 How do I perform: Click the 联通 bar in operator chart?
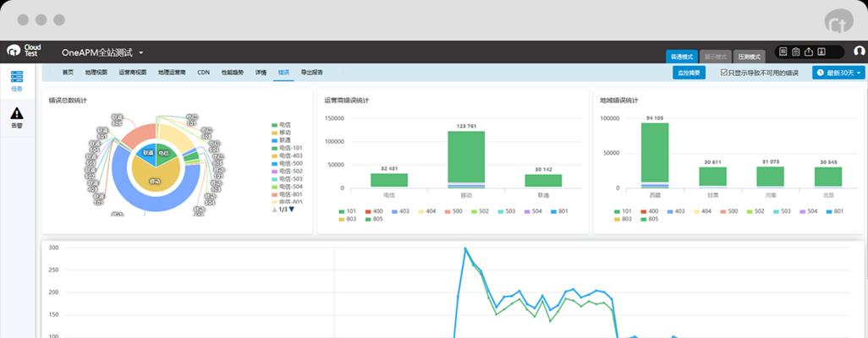[543, 182]
